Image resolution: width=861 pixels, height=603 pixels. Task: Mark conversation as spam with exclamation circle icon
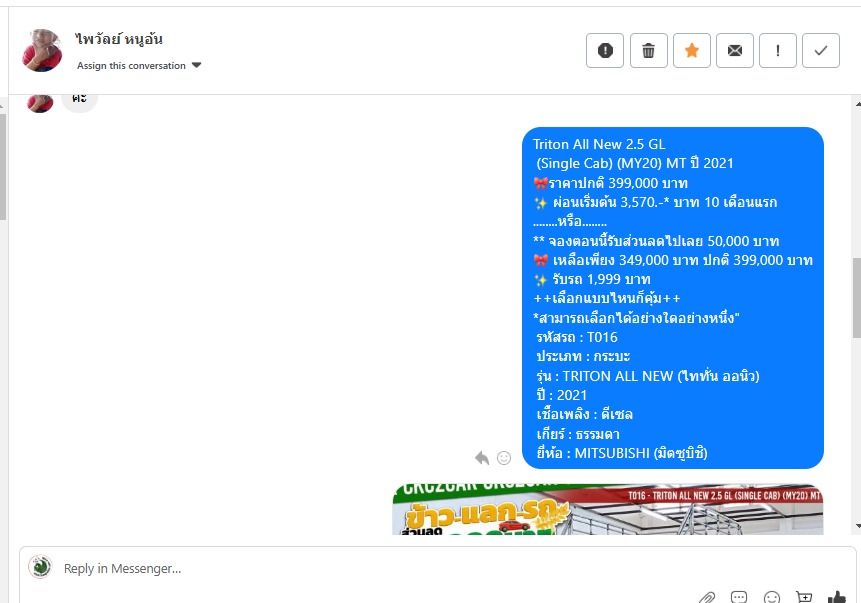click(x=605, y=51)
